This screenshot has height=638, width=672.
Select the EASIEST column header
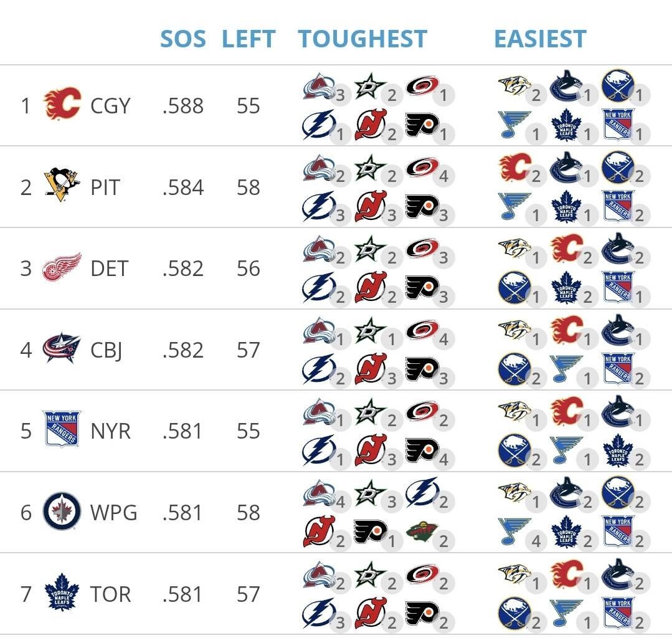pyautogui.click(x=540, y=39)
